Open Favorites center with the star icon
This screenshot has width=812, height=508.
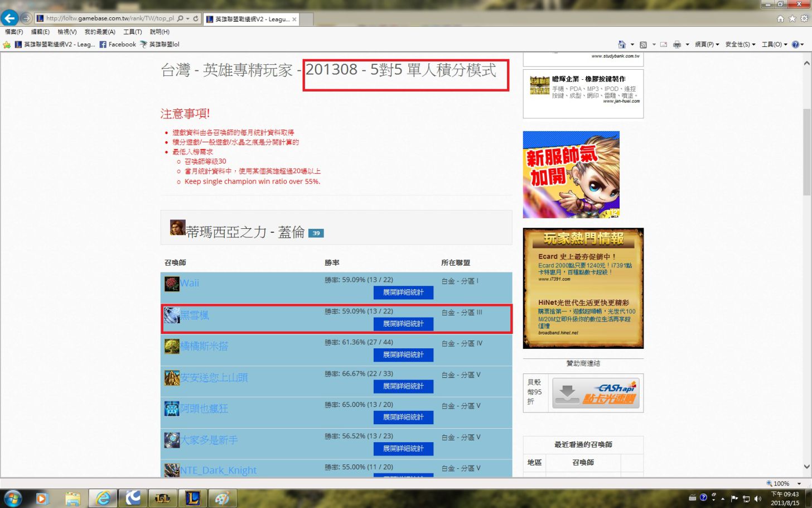coord(792,18)
